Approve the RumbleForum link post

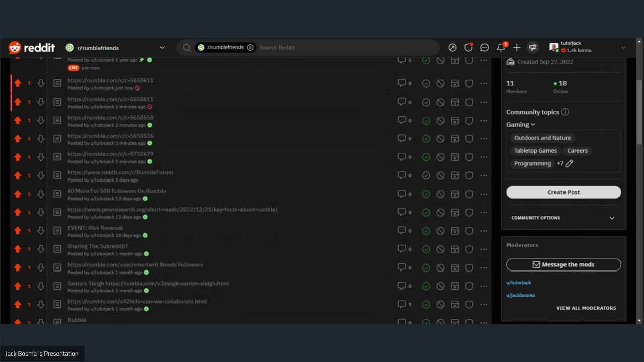pyautogui.click(x=426, y=175)
